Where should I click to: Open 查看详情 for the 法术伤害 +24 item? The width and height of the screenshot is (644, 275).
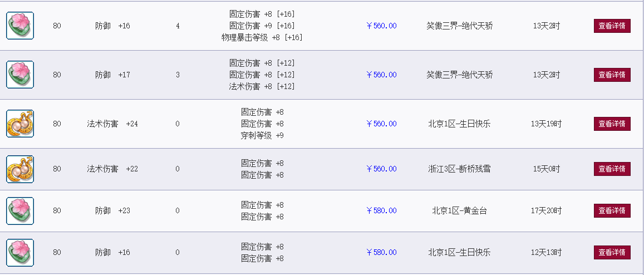pos(612,124)
